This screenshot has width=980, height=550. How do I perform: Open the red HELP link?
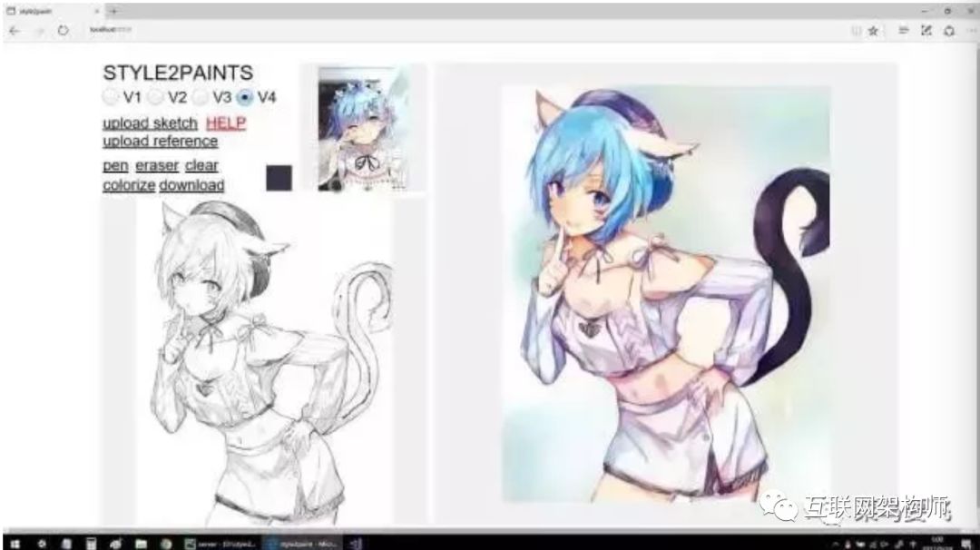pyautogui.click(x=226, y=123)
